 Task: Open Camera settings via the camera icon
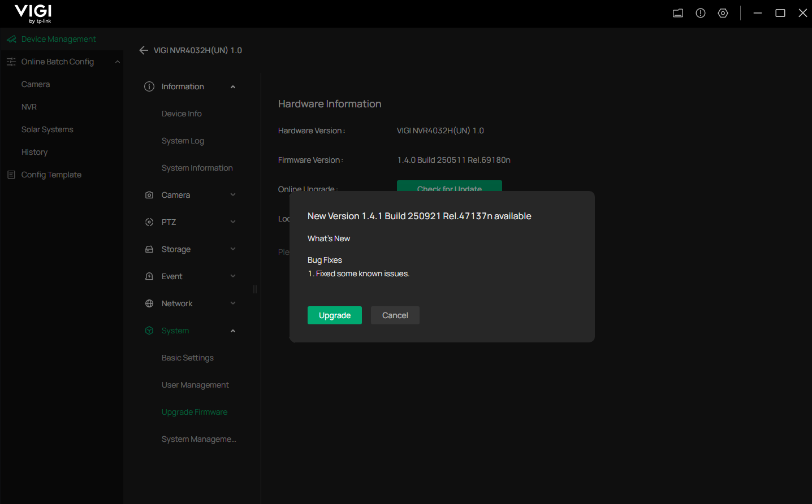click(x=149, y=194)
